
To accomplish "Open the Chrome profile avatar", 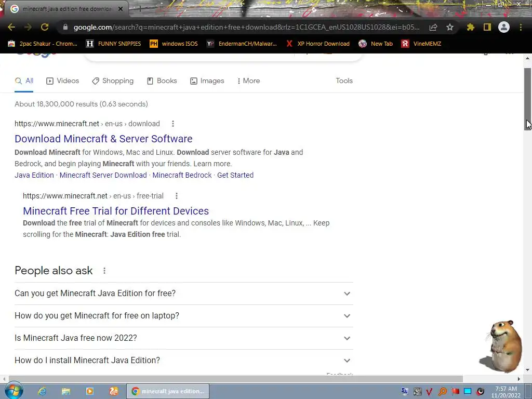I will click(x=504, y=27).
